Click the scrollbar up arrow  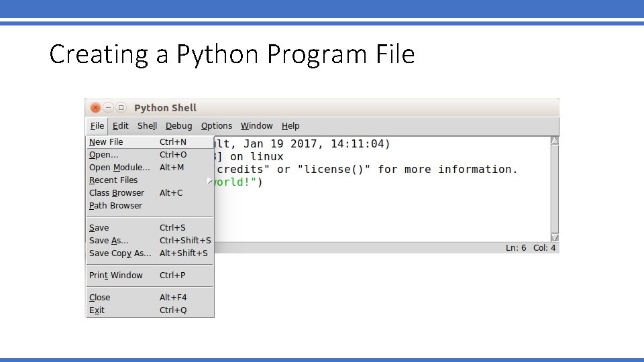554,141
